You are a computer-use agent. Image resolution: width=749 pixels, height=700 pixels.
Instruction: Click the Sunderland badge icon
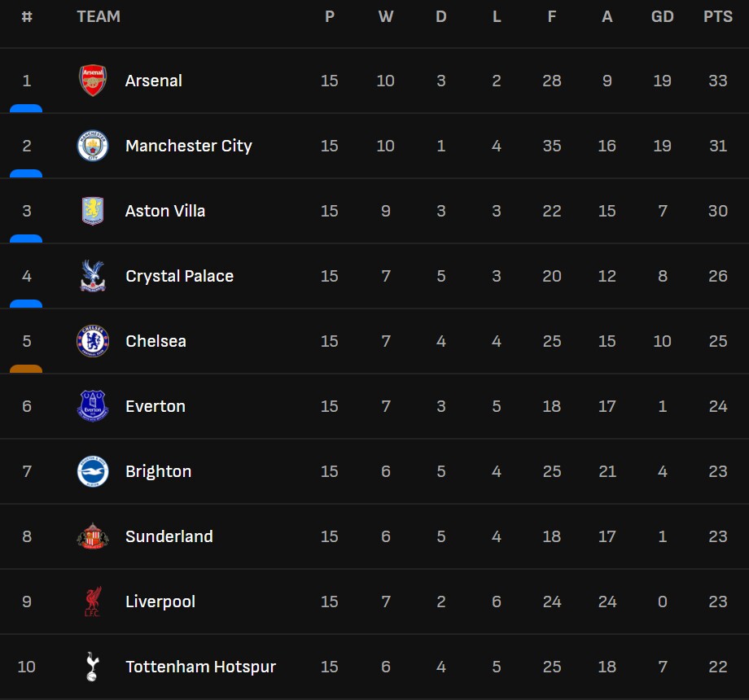pyautogui.click(x=92, y=536)
